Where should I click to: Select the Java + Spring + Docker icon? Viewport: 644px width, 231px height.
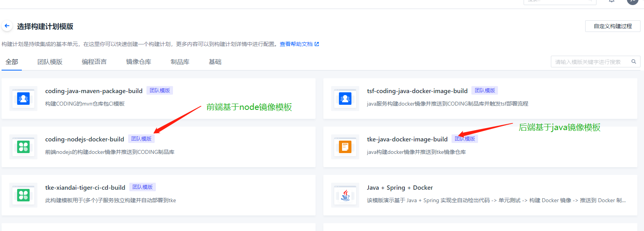point(345,195)
